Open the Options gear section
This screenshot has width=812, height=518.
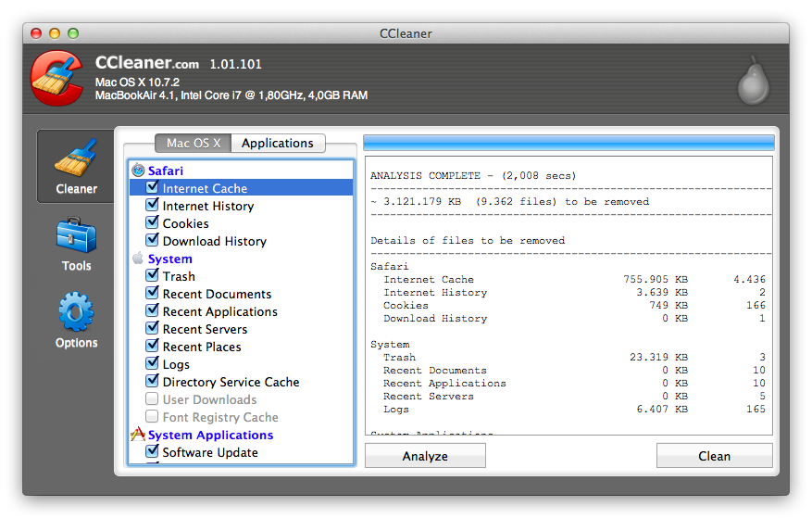(76, 320)
